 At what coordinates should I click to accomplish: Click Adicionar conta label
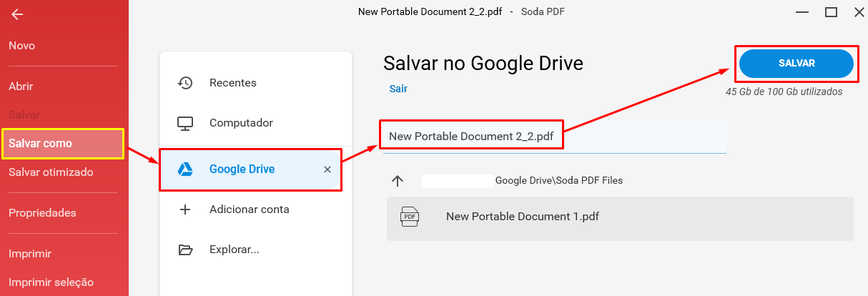coord(250,209)
